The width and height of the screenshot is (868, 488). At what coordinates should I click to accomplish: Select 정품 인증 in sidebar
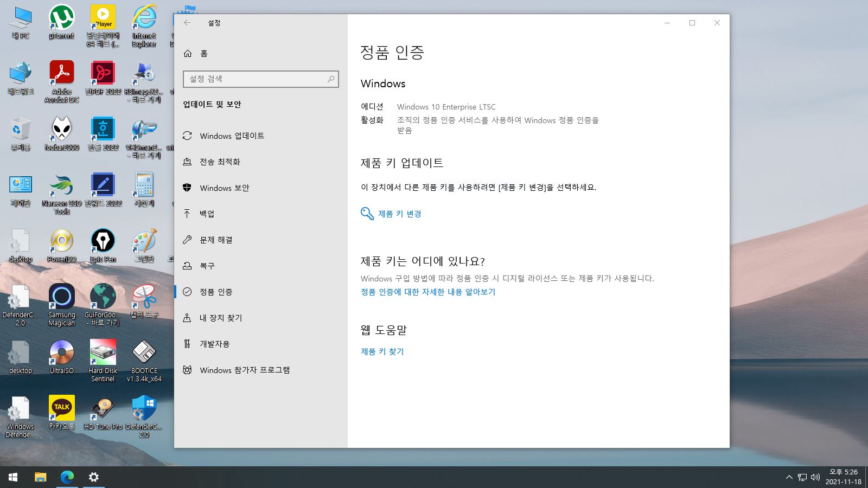point(260,292)
